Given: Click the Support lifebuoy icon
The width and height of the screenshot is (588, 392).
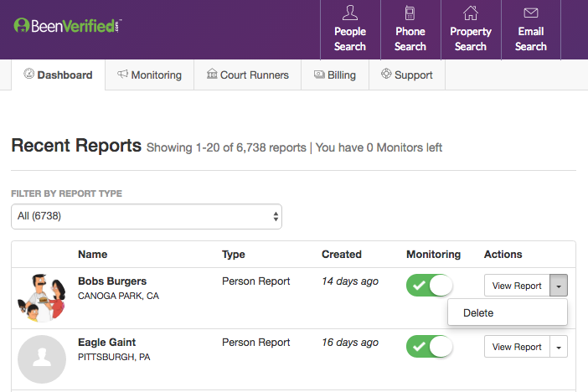Looking at the screenshot, I should (386, 74).
